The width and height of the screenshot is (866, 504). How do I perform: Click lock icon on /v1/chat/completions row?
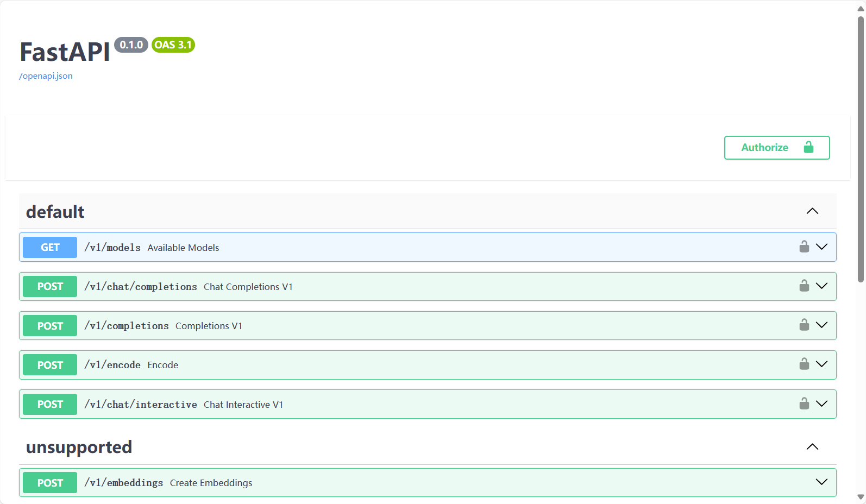[x=804, y=286]
